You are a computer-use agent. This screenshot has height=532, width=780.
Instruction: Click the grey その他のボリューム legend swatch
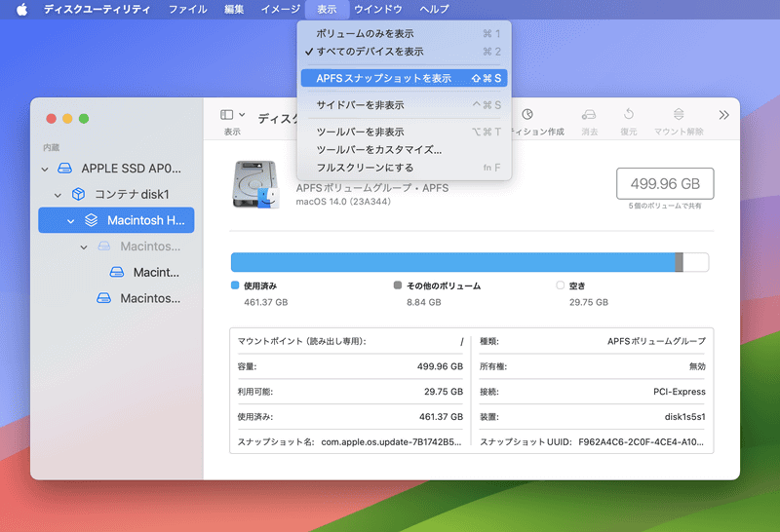pyautogui.click(x=398, y=285)
